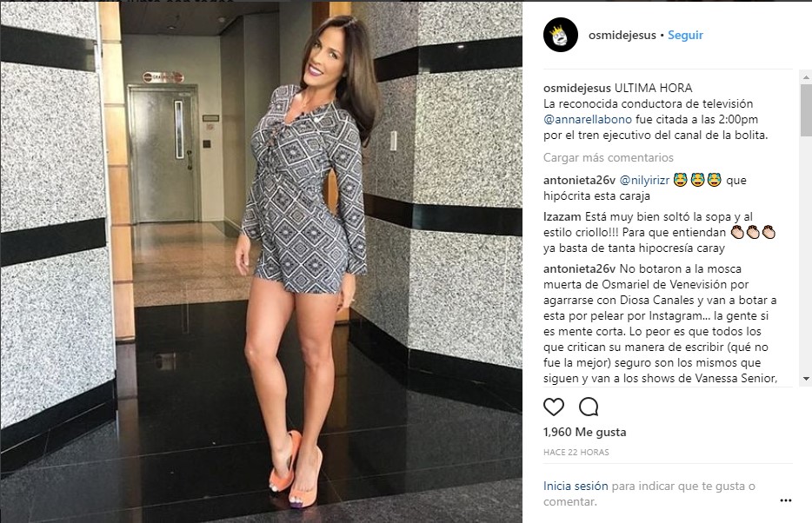812x523 pixels.
Task: Click the Inicia sesión link
Action: (x=576, y=487)
